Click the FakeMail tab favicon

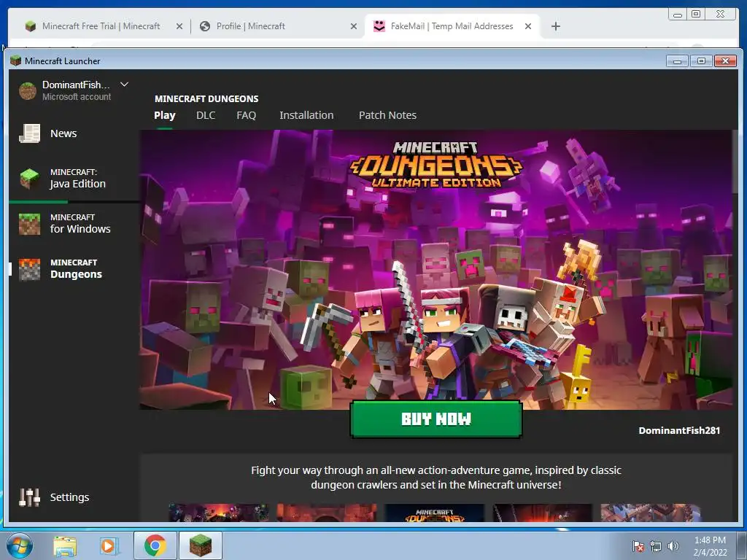point(379,26)
